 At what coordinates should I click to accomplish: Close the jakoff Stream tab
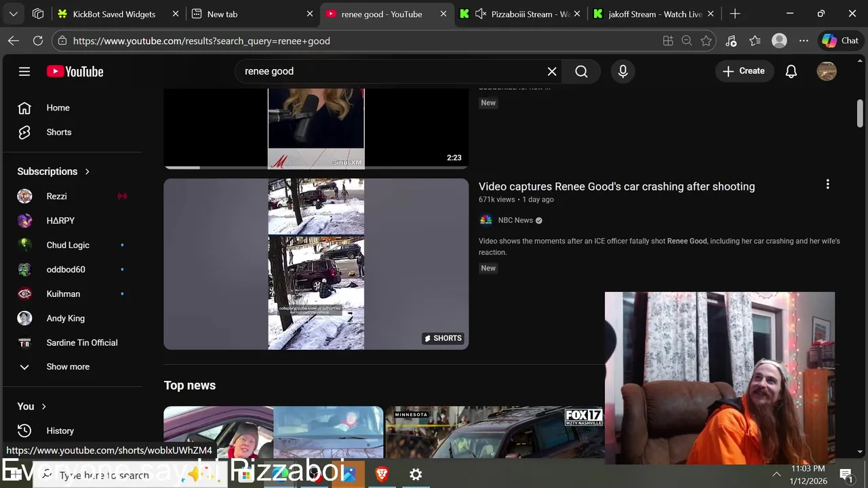[711, 14]
